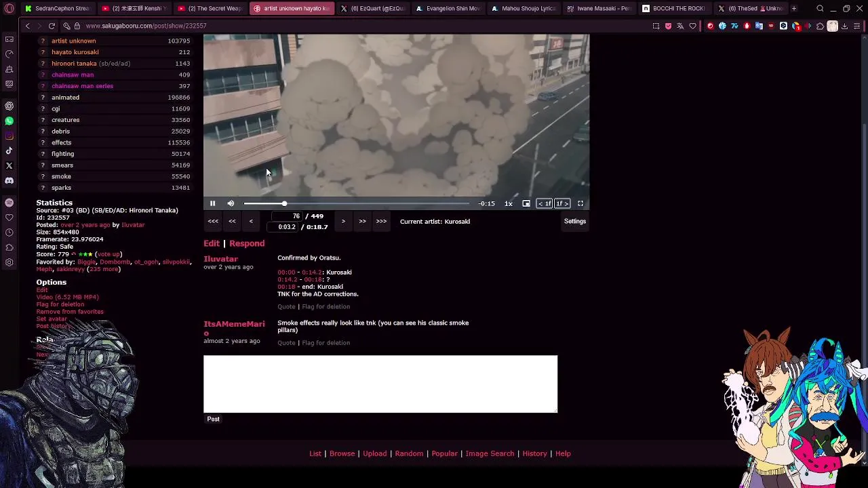The height and width of the screenshot is (488, 868).
Task: Reload the page
Action: 52,26
